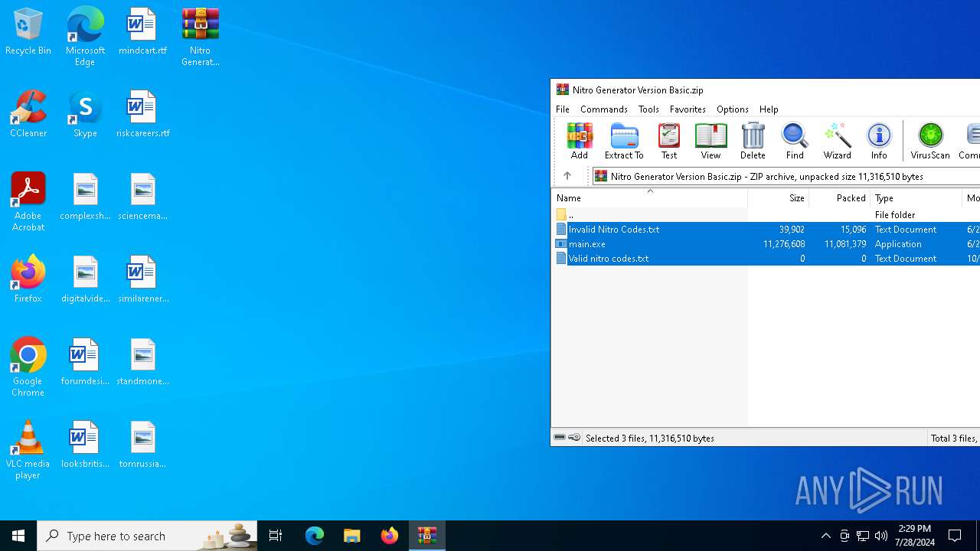Click the key icon in status bar
The image size is (980, 551).
[574, 438]
